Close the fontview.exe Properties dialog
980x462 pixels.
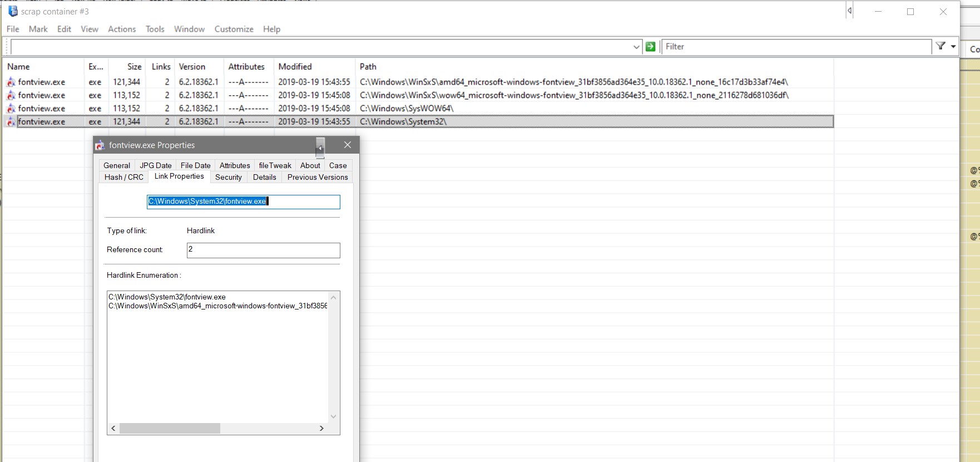pyautogui.click(x=348, y=145)
